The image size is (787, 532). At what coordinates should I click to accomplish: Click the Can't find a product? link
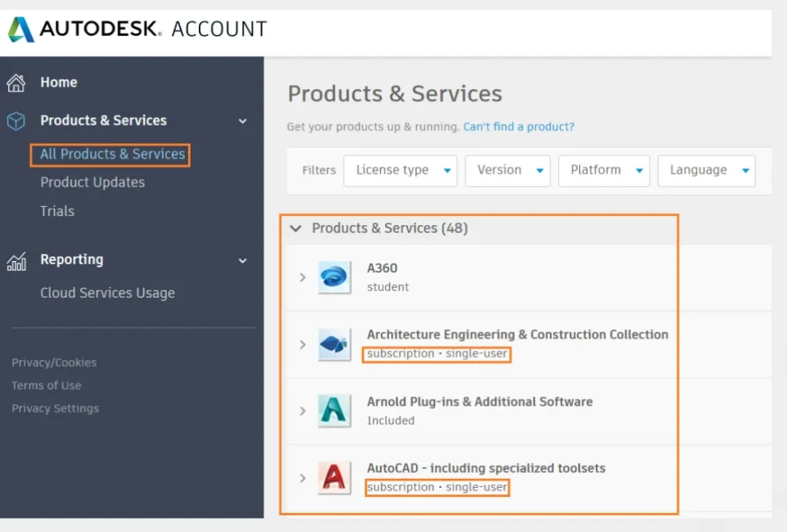click(x=518, y=127)
